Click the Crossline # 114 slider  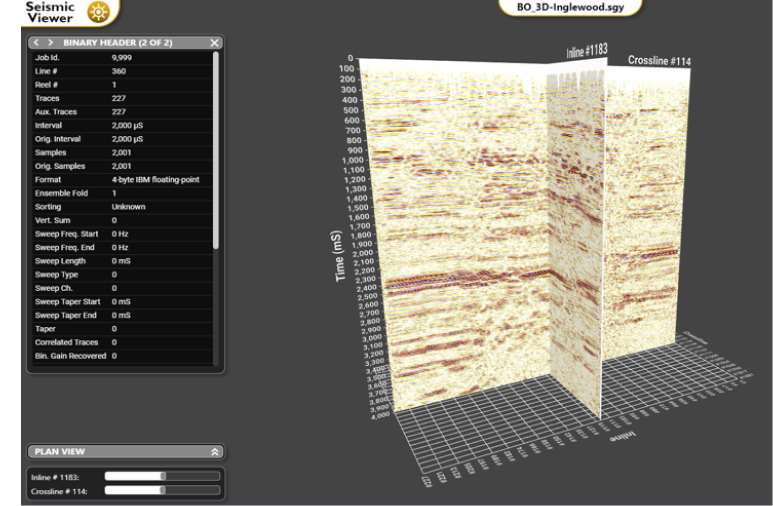(x=135, y=491)
